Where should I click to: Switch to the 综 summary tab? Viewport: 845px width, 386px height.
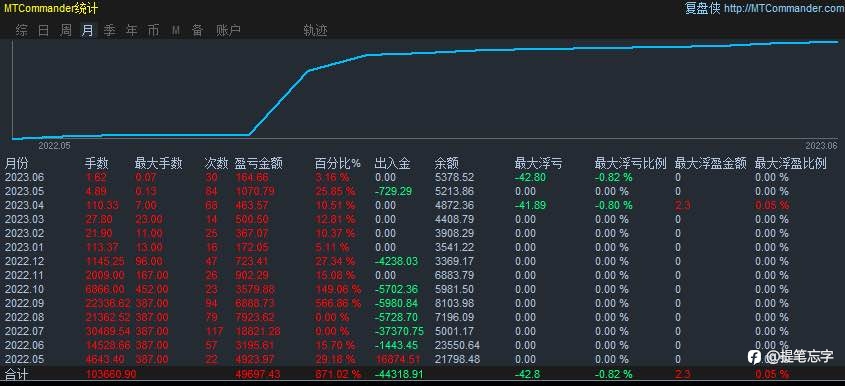(x=22, y=30)
